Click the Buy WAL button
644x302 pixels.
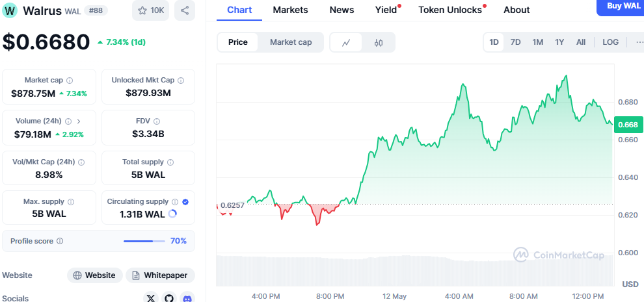tap(621, 6)
